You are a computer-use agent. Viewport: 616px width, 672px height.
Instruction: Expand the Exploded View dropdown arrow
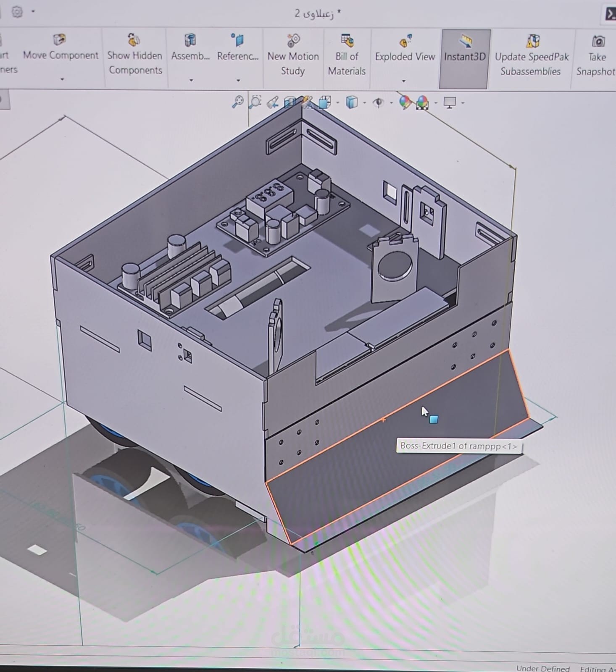pyautogui.click(x=404, y=81)
